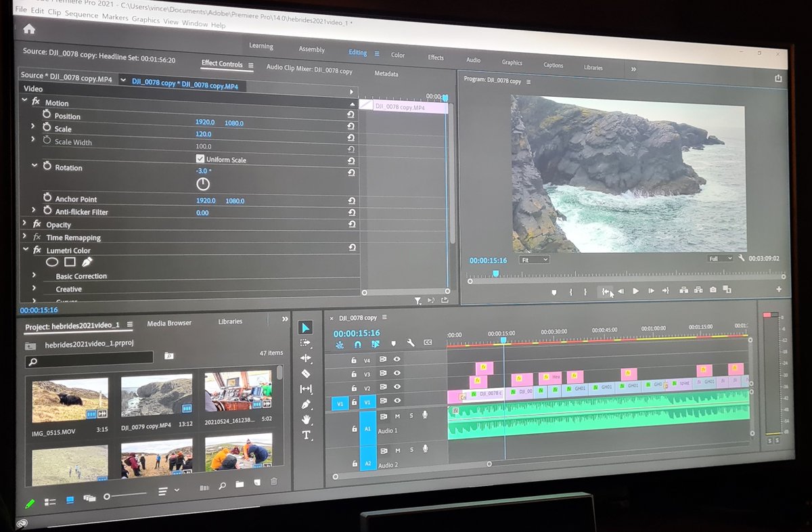Solo Audio 2 track with S button
This screenshot has width=812, height=532.
coord(411,450)
